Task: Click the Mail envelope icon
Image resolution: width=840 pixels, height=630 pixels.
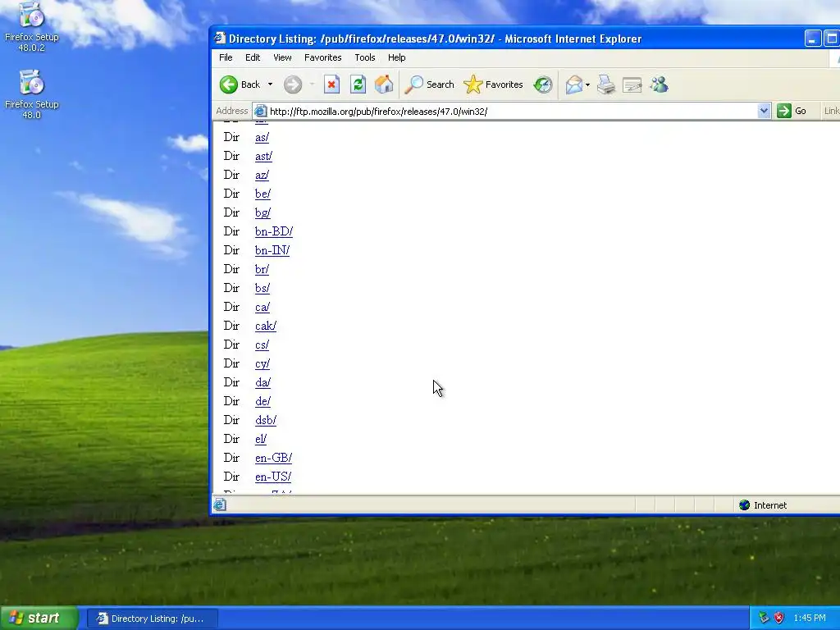Action: coord(573,84)
